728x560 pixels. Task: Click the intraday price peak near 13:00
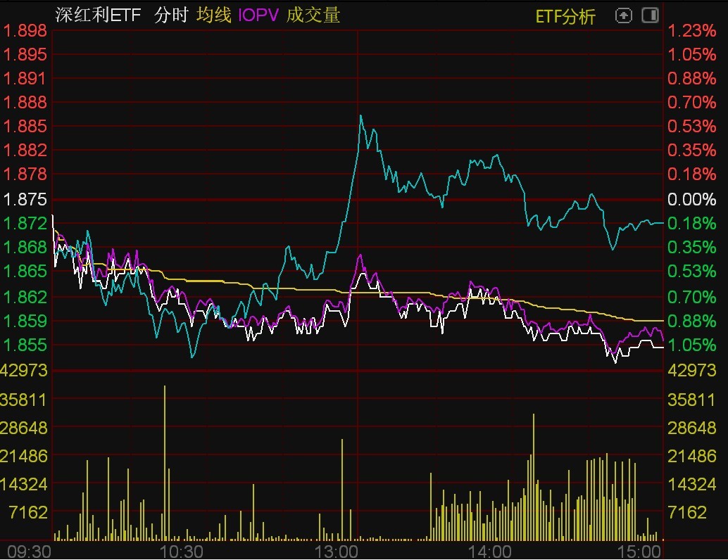click(361, 117)
